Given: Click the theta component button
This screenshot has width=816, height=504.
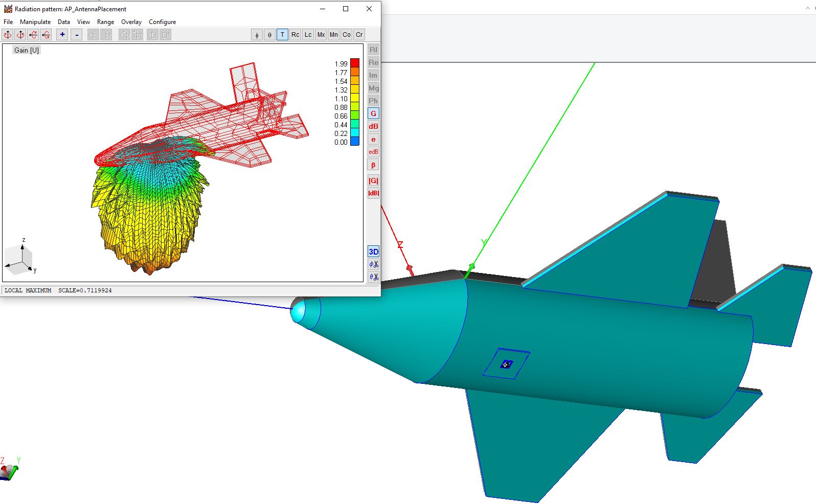Looking at the screenshot, I should tap(269, 35).
